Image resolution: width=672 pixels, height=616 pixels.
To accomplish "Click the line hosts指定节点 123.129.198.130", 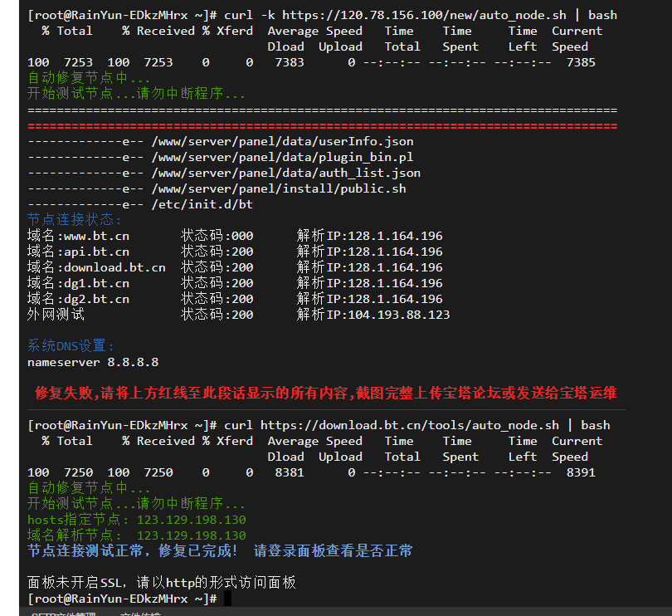I will click(137, 520).
